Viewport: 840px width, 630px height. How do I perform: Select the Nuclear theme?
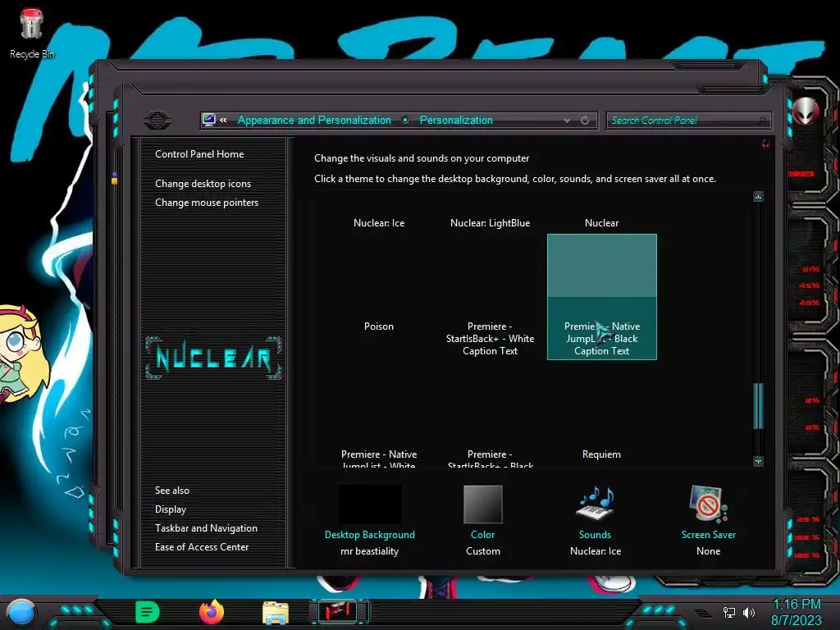click(601, 223)
